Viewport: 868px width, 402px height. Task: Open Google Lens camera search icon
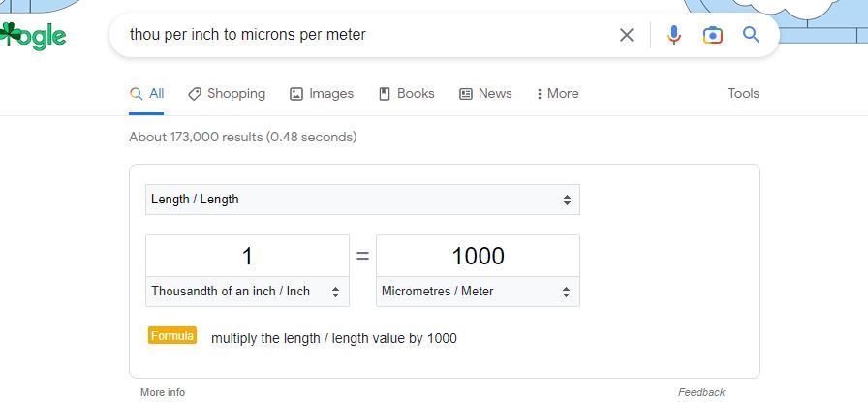pos(712,35)
